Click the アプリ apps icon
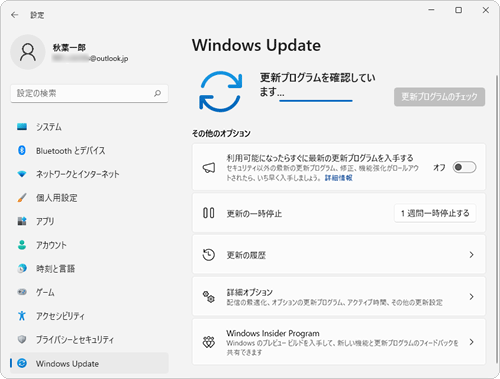 pos(22,221)
